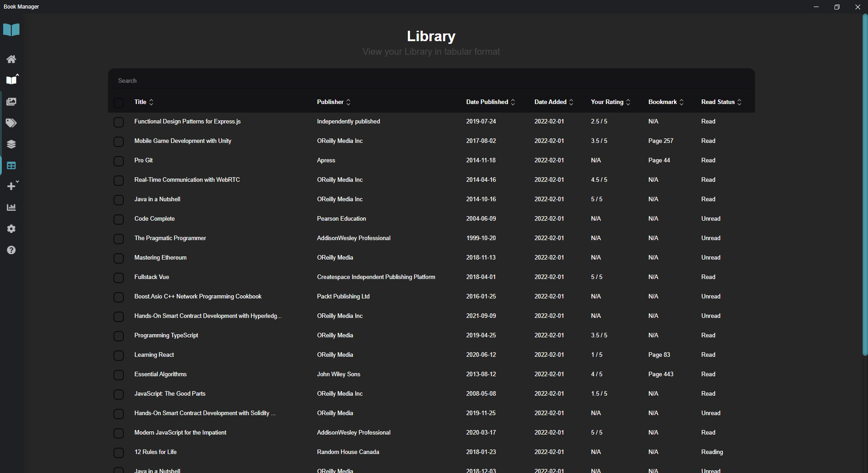View reading statistics chart icon
This screenshot has height=473, width=868.
(11, 207)
